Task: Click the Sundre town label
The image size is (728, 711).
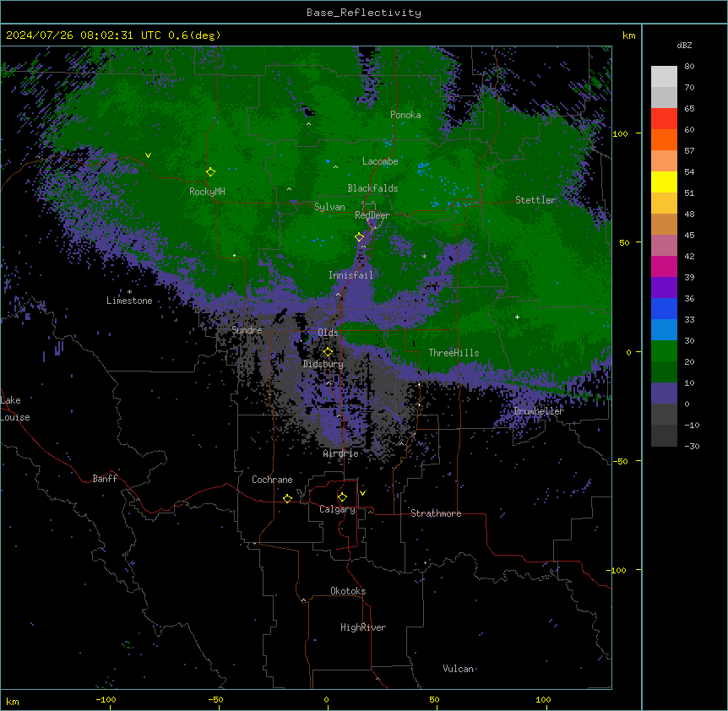Action: pos(247,330)
